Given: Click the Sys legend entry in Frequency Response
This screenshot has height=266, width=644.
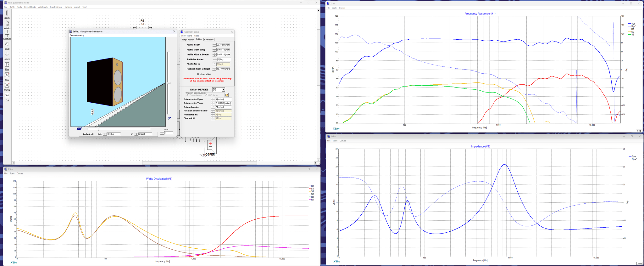Looking at the screenshot, I should (632, 24).
